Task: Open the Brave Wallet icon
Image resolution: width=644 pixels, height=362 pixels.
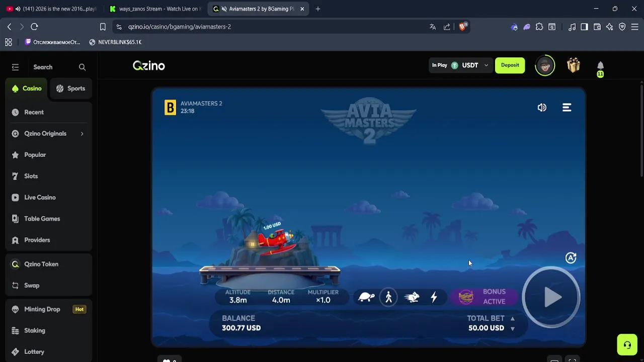Action: [x=597, y=27]
